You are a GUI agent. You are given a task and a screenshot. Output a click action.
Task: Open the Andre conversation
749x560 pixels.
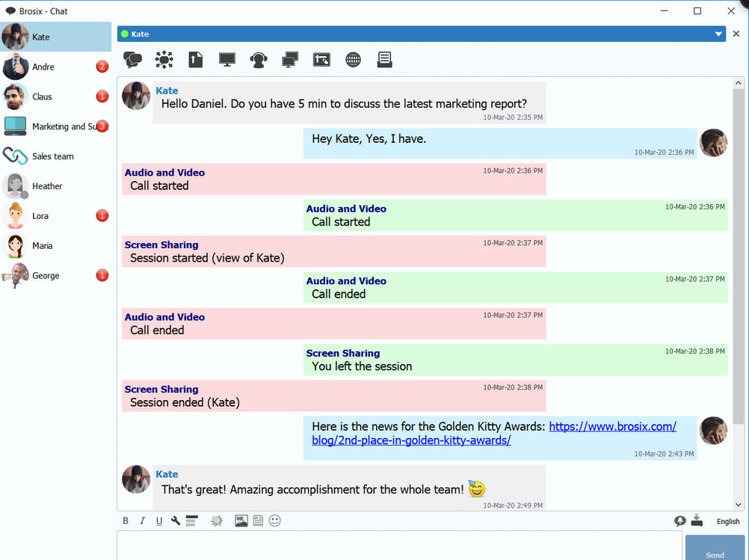56,67
